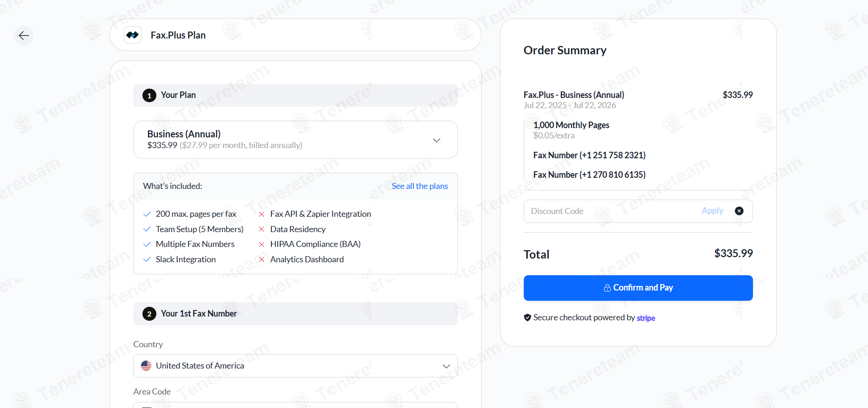868x408 pixels.
Task: Click the United States flag icon
Action: tap(146, 366)
